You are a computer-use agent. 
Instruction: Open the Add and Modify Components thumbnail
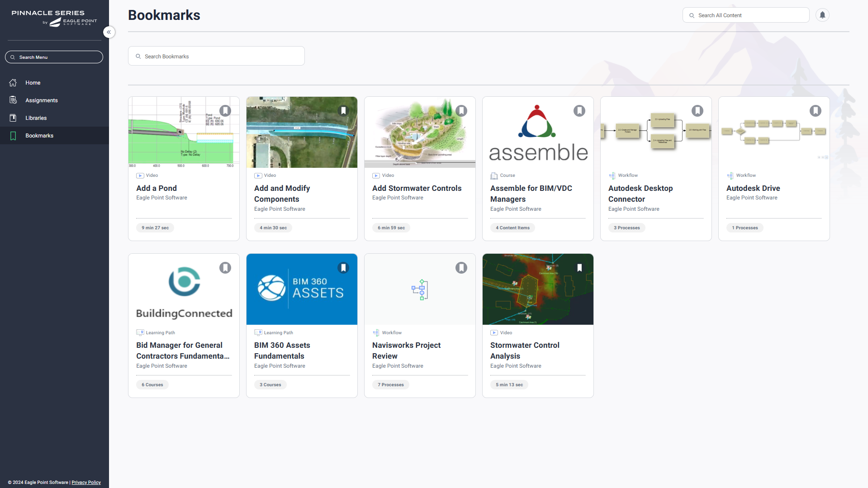tap(302, 132)
